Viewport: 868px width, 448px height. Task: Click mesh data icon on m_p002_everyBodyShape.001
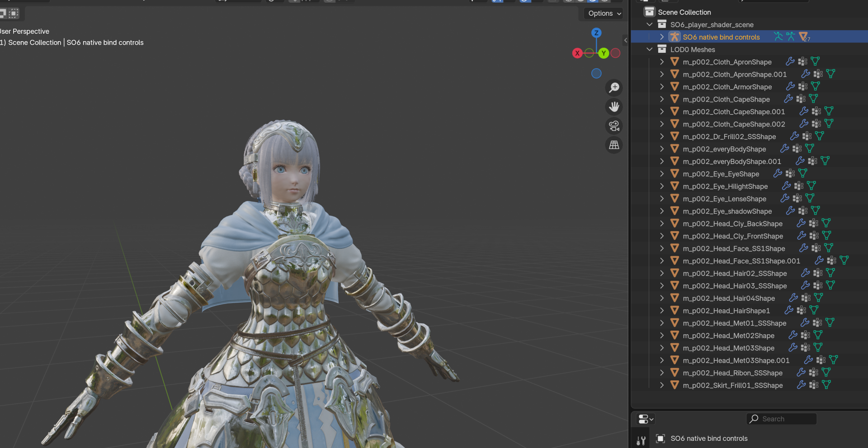click(825, 161)
